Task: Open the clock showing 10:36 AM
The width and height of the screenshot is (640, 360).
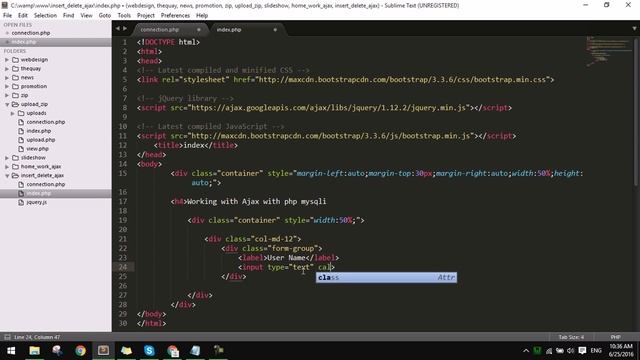Action: point(621,351)
